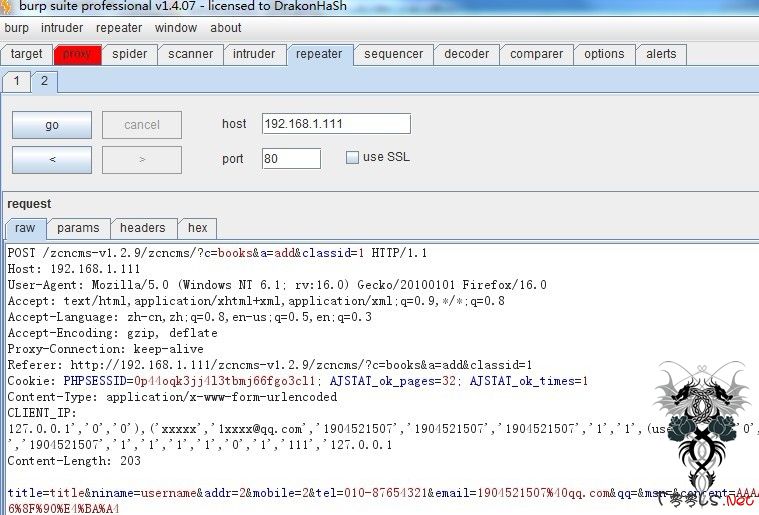Click the Content-Type header line
The width and height of the screenshot is (759, 515).
(x=172, y=397)
